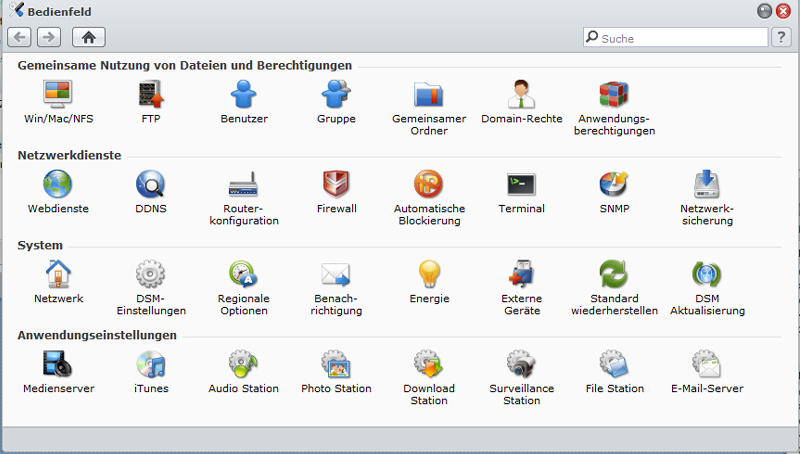This screenshot has height=454, width=800.
Task: Close the Bedienfeld window
Action: click(x=783, y=11)
